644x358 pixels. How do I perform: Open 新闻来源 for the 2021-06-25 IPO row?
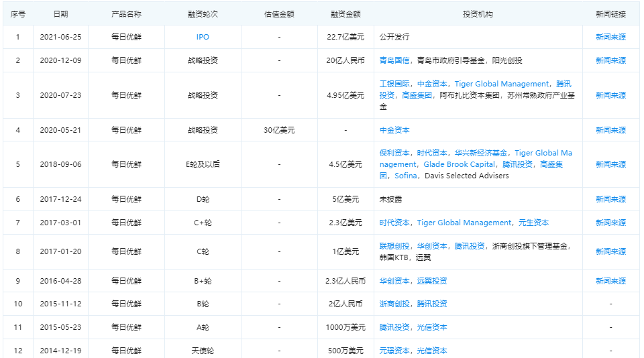coord(610,37)
